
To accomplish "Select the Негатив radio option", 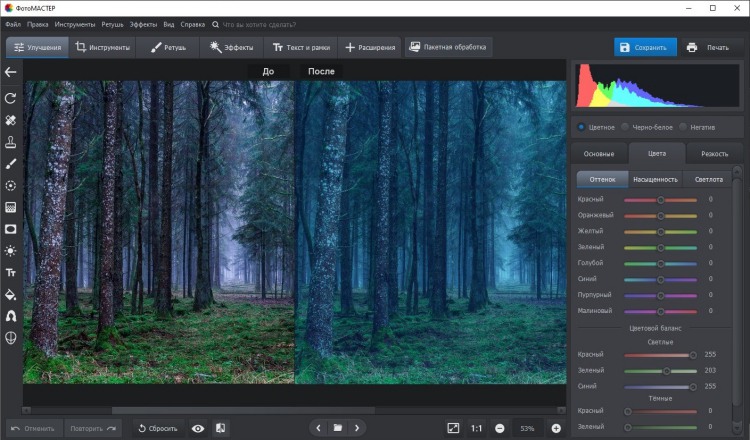I will (x=700, y=127).
